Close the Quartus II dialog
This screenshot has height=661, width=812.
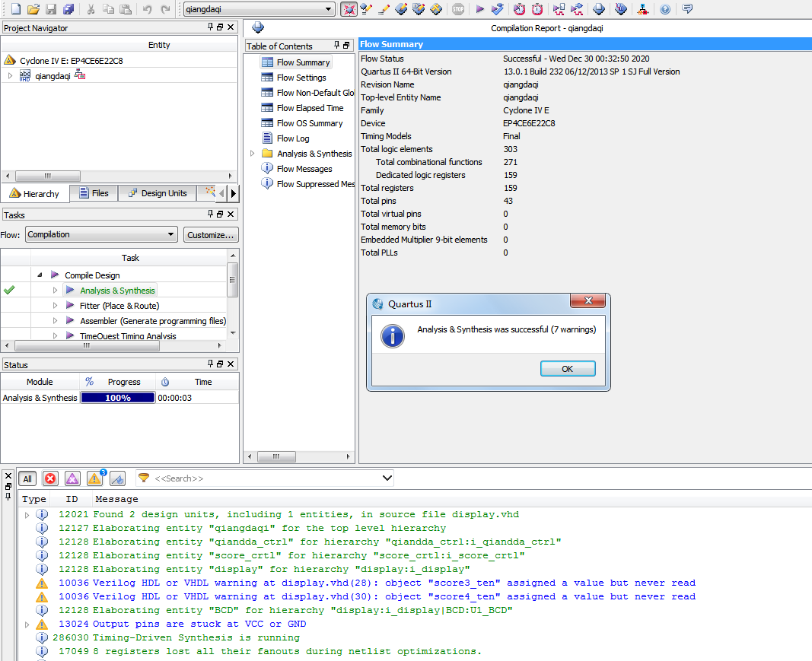[588, 300]
